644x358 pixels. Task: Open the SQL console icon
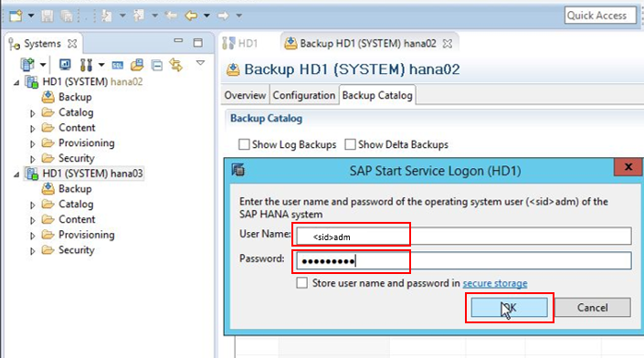pyautogui.click(x=118, y=65)
